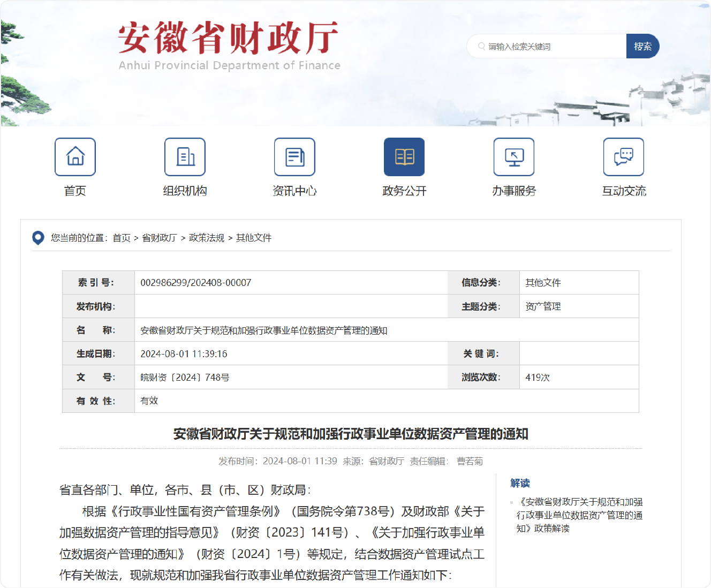Select the 政务公开 menu label
711x588 pixels.
pos(404,191)
